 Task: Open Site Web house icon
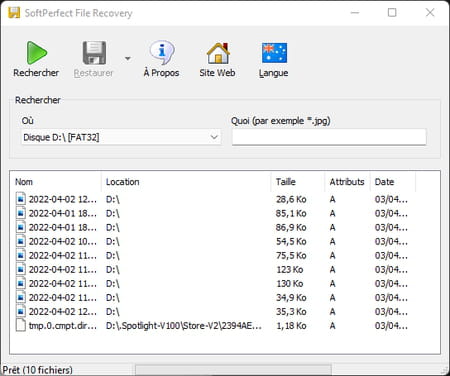pos(218,53)
